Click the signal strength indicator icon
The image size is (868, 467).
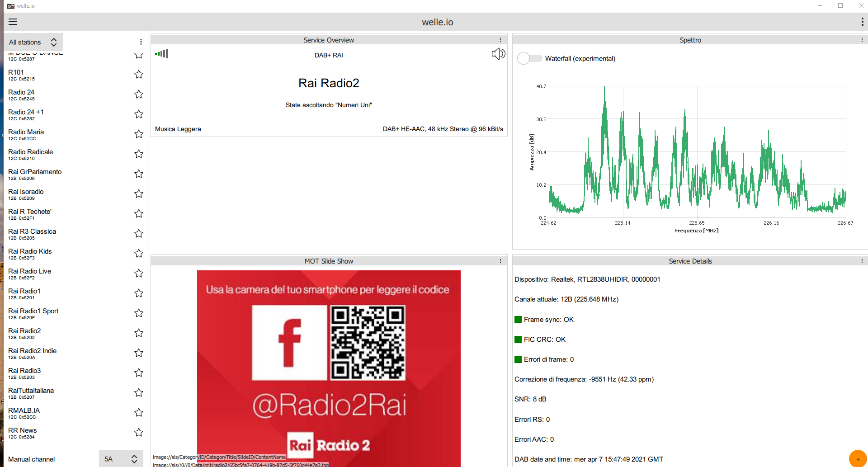coord(161,54)
